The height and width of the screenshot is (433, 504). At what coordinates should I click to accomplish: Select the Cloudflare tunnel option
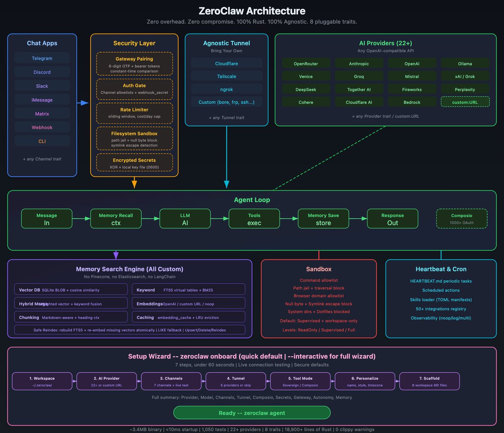coord(226,63)
